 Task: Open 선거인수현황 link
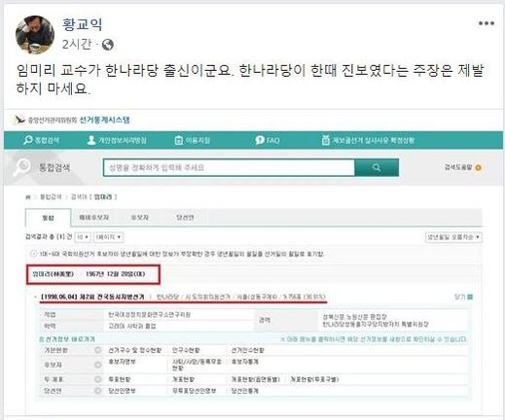click(247, 350)
